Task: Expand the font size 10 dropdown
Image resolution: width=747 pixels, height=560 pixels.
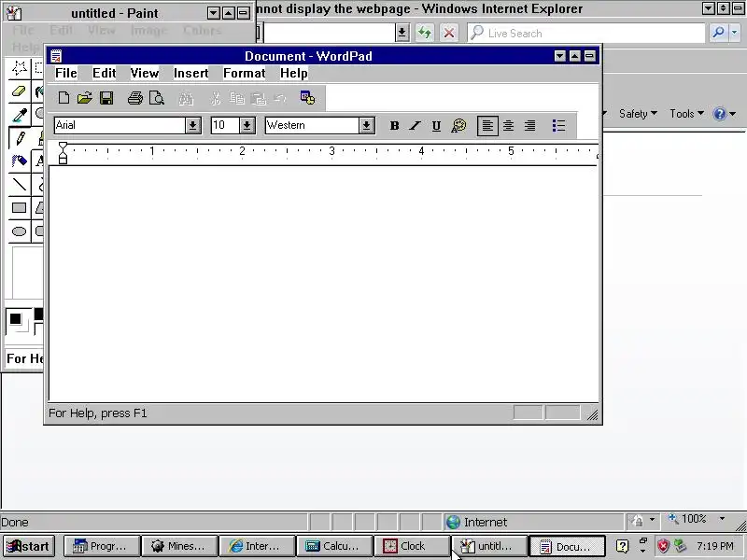Action: 247,126
